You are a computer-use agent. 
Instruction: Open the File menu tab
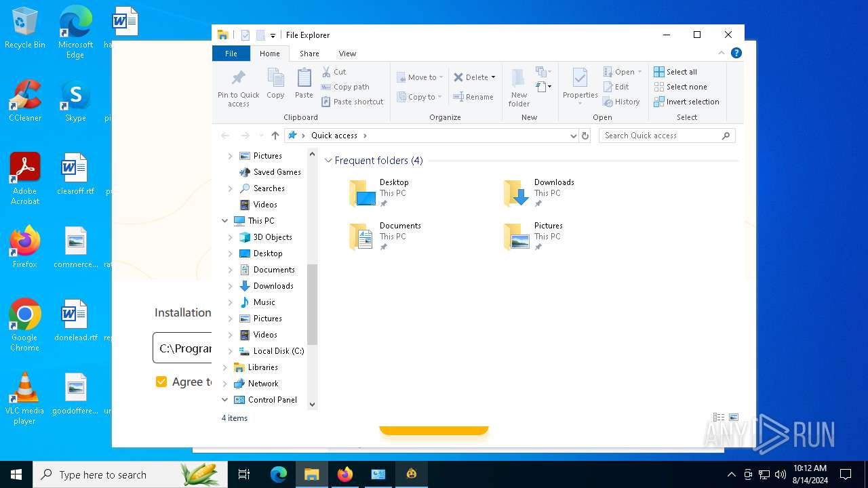click(231, 54)
